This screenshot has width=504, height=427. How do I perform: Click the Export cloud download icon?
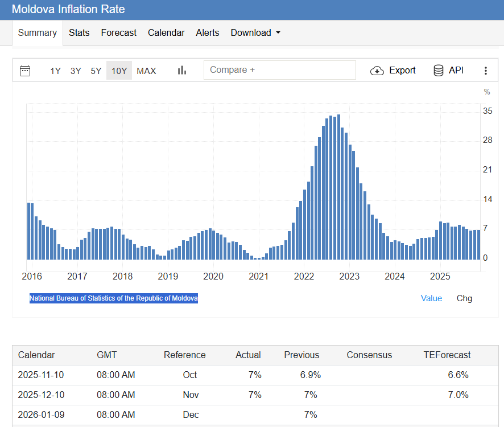click(x=377, y=71)
